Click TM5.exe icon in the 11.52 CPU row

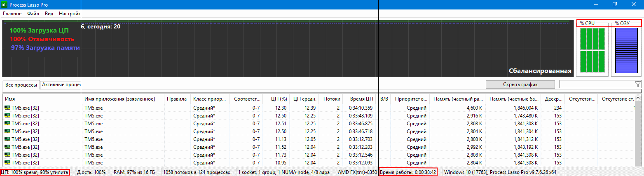tap(7, 147)
